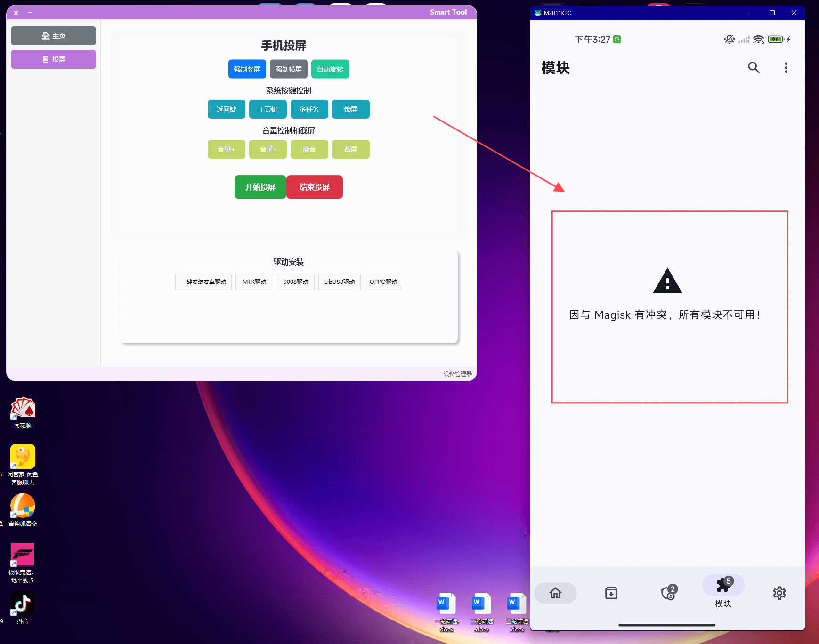819x644 pixels.
Task: Tap the phone gesture navigation bar
Action: [667, 625]
